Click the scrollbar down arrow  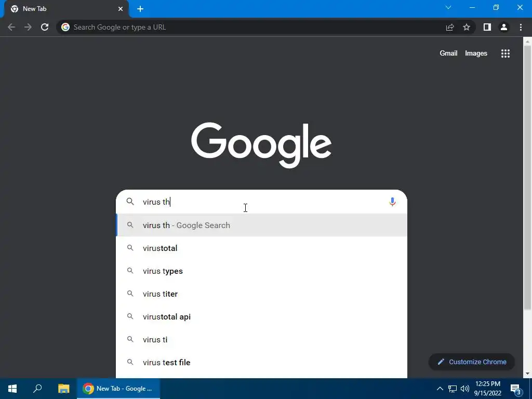527,374
